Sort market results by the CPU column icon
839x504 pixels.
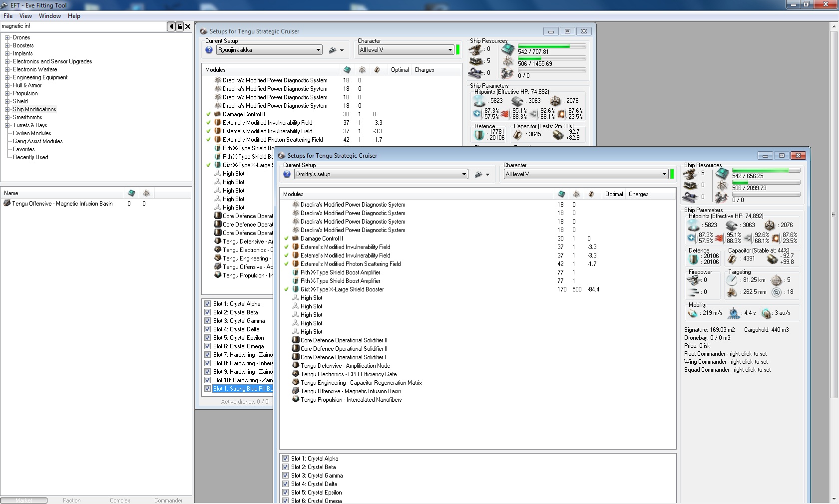(x=131, y=193)
